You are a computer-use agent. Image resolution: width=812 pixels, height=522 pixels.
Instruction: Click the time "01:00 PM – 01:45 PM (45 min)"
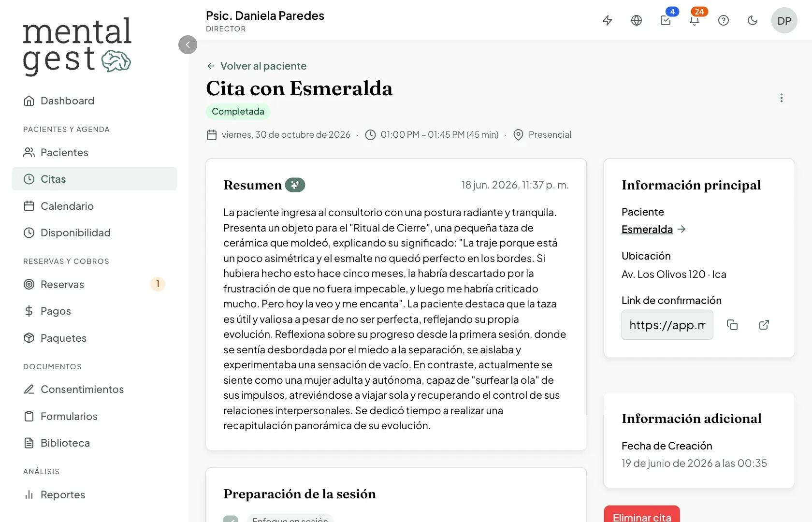439,135
